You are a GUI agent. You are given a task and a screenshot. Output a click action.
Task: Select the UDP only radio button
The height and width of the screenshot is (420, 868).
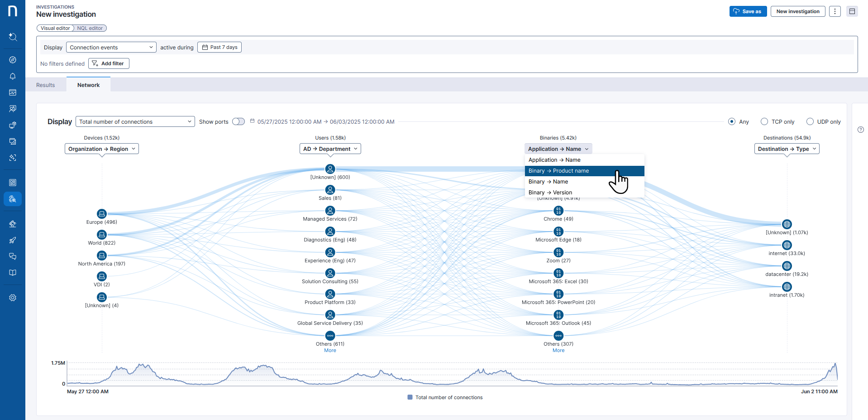pyautogui.click(x=810, y=121)
